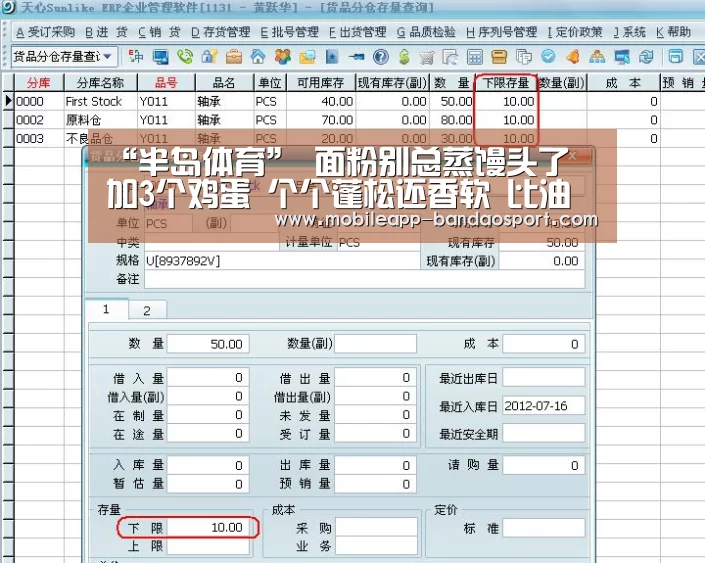Click the 成本 column header

[623, 83]
